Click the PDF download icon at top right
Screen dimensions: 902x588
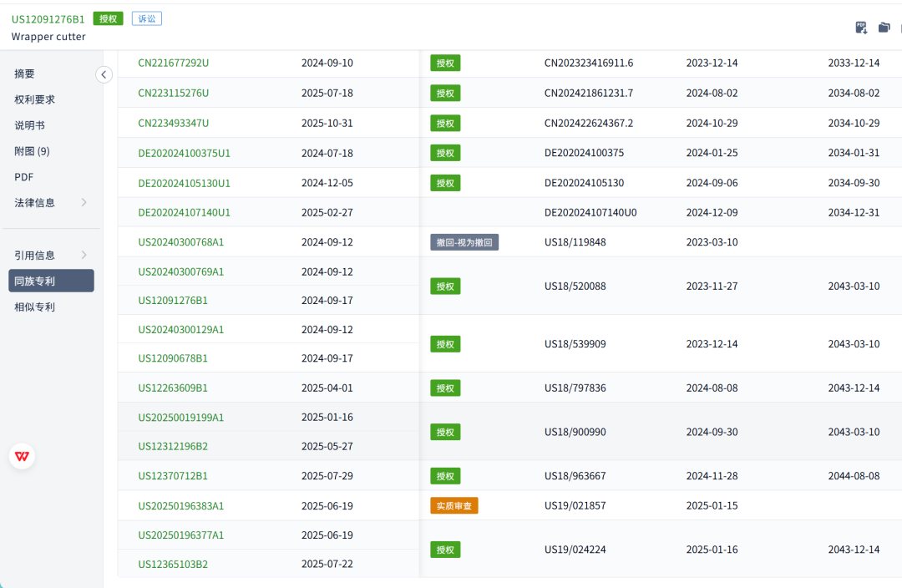(861, 28)
